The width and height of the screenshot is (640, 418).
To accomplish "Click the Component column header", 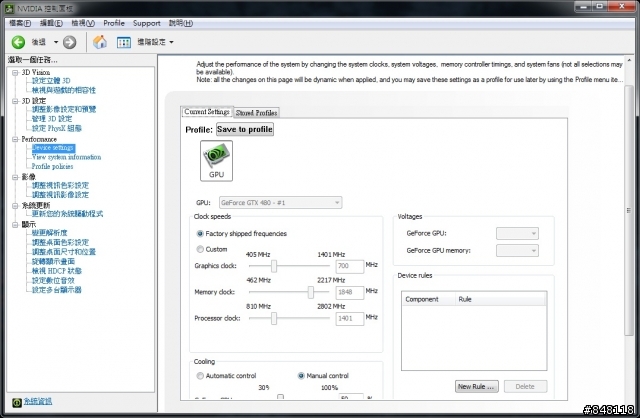I will click(x=429, y=299).
